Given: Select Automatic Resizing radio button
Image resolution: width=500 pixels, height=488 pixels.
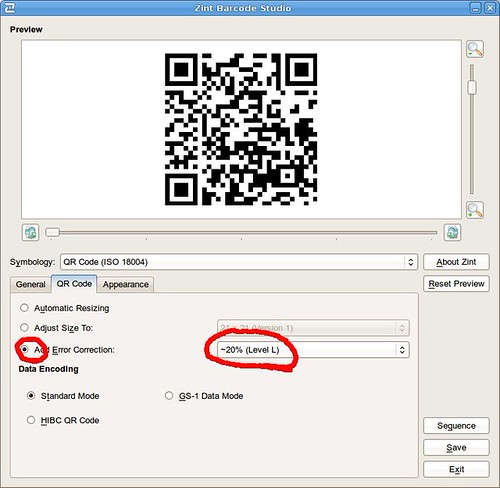Looking at the screenshot, I should click(24, 308).
